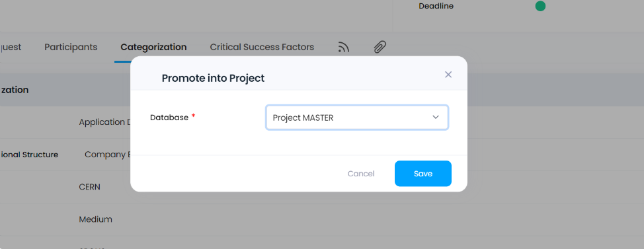Click the green Deadline status indicator
Viewport: 644px width, 249px height.
(x=540, y=6)
